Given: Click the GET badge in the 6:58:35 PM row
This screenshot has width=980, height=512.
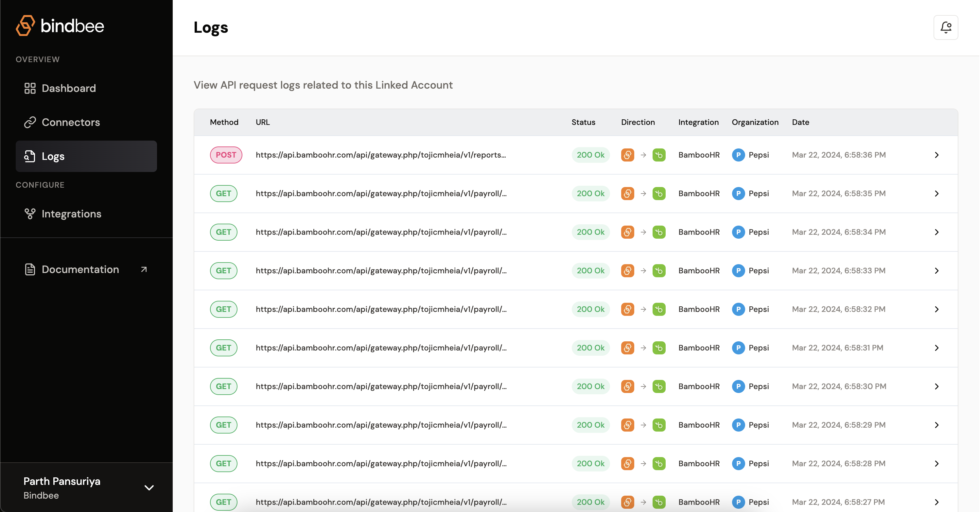Looking at the screenshot, I should click(223, 193).
